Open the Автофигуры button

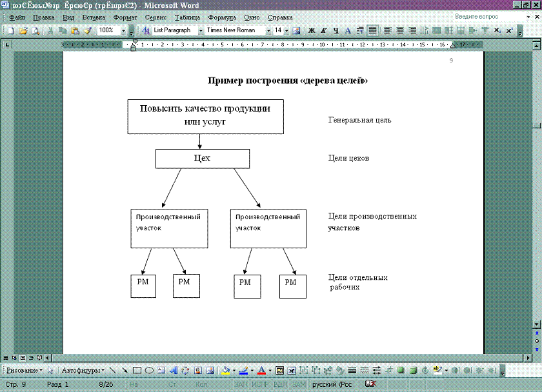(x=83, y=371)
